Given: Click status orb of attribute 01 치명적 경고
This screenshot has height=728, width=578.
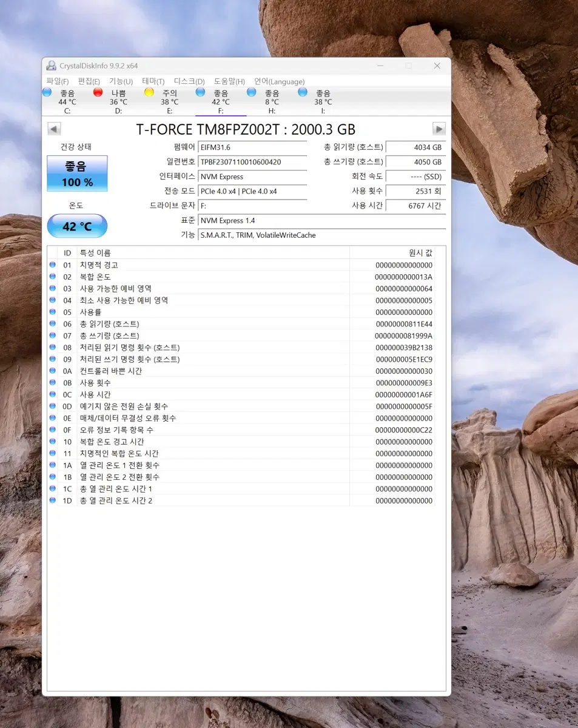Looking at the screenshot, I should (53, 265).
